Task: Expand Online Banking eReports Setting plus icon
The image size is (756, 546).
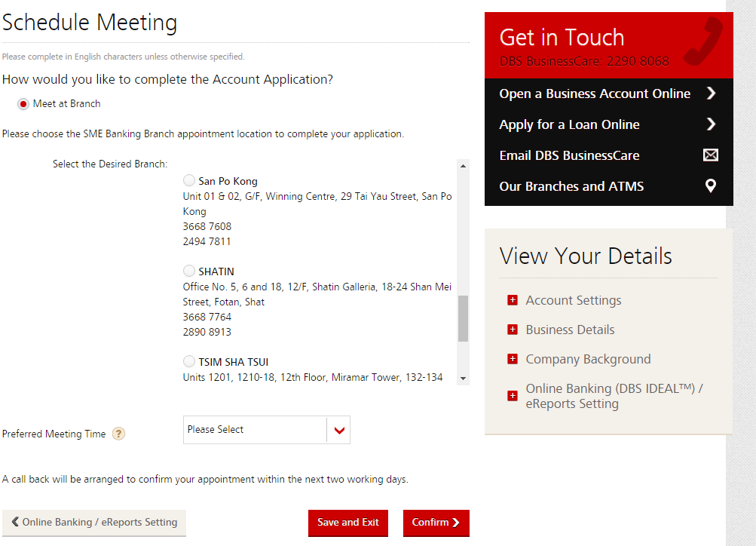Action: point(513,396)
